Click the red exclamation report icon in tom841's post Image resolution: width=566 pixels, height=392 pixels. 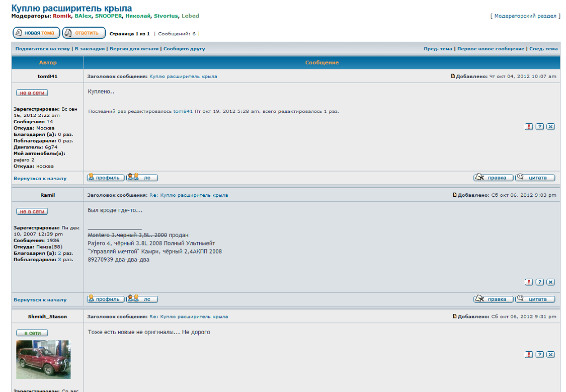pos(529,127)
